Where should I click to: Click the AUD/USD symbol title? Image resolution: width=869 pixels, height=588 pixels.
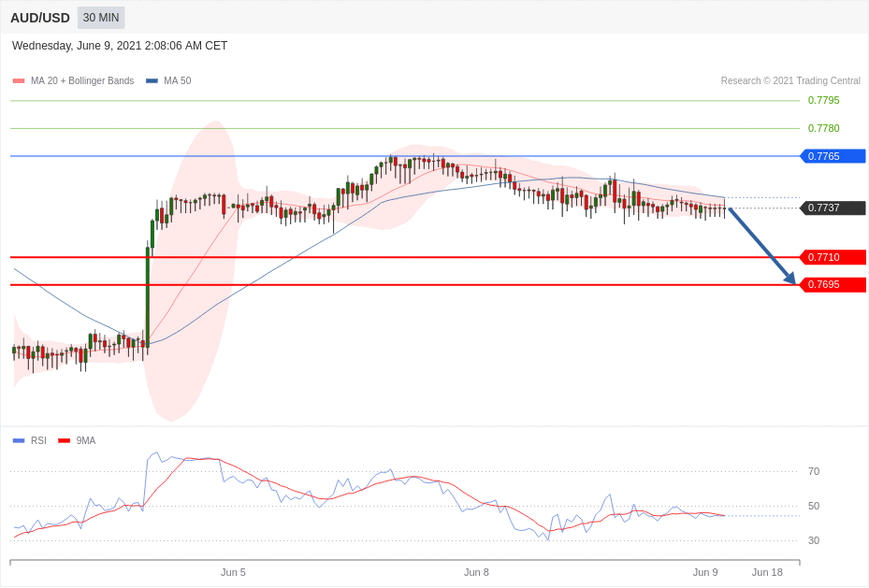click(x=40, y=18)
